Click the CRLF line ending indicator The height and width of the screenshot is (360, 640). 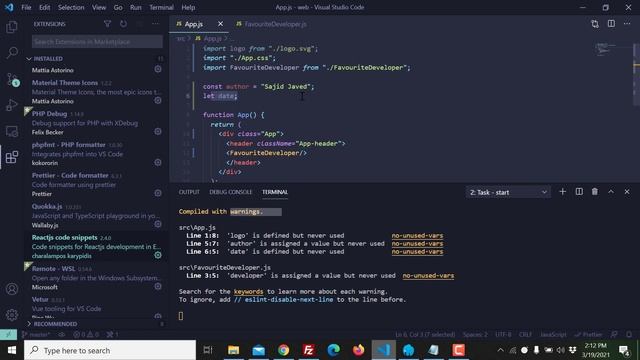525,334
